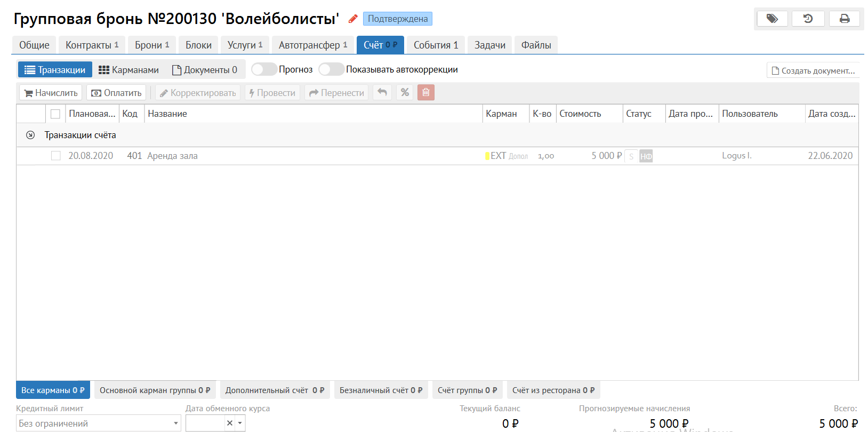Switch to Карманами view
This screenshot has width=868, height=432.
click(128, 69)
